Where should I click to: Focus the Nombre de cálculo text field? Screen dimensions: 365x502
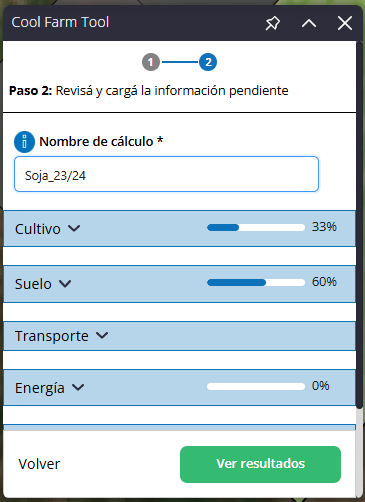pos(166,174)
